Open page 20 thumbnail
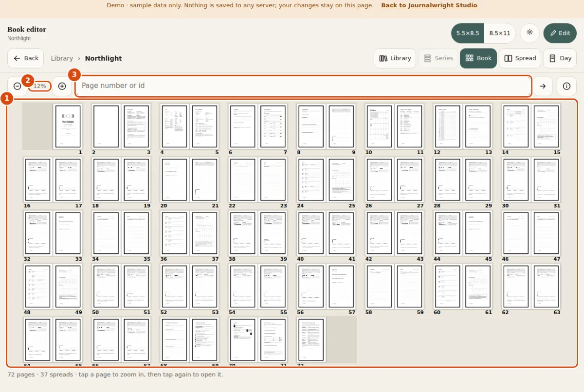This screenshot has height=392, width=584. pyautogui.click(x=174, y=180)
